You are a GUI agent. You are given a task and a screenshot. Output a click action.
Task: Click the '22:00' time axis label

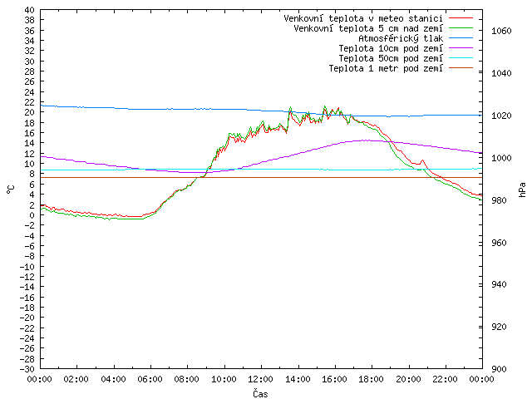[446, 379]
